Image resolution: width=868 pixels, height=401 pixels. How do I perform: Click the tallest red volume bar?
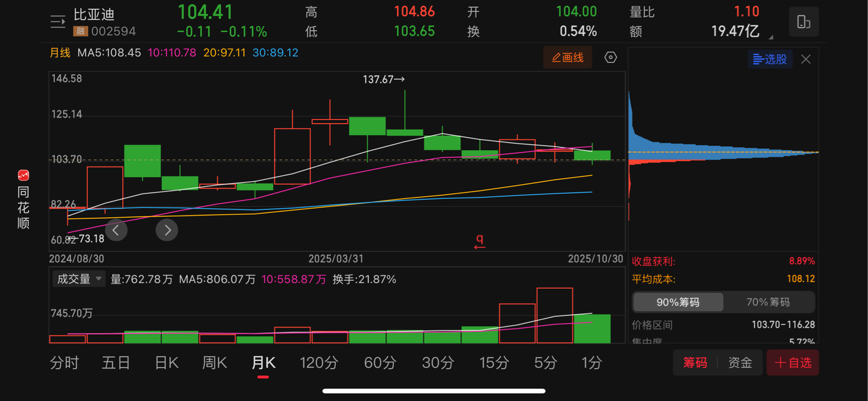(x=555, y=315)
